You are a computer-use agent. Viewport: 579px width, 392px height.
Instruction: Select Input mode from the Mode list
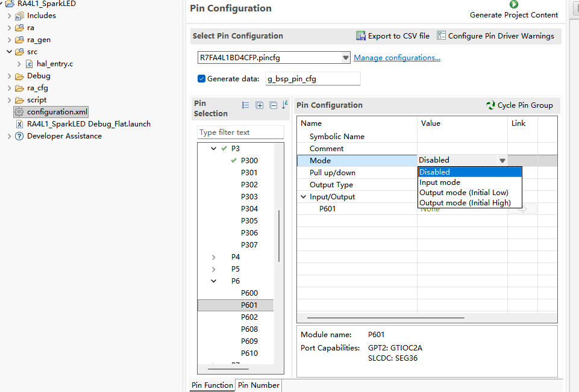440,182
